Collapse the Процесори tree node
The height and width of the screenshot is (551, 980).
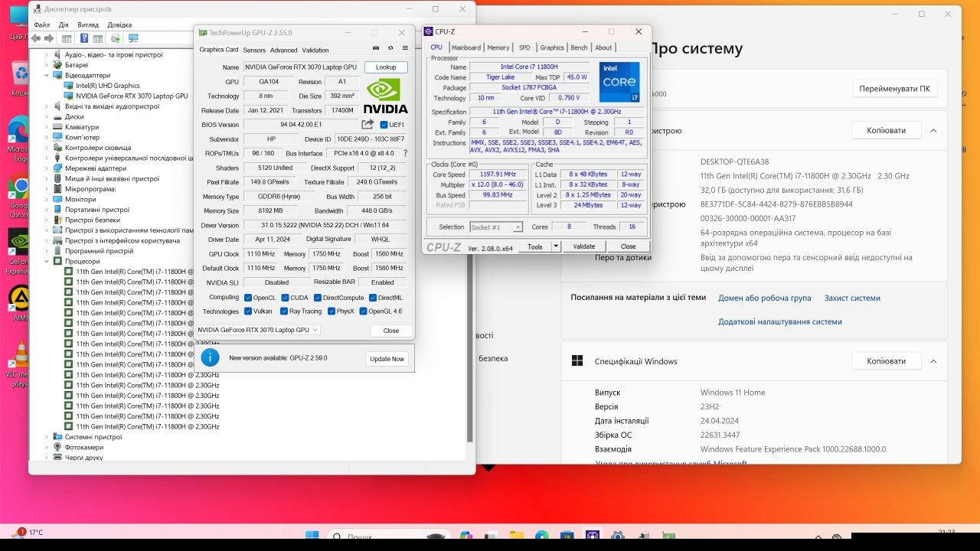point(47,262)
